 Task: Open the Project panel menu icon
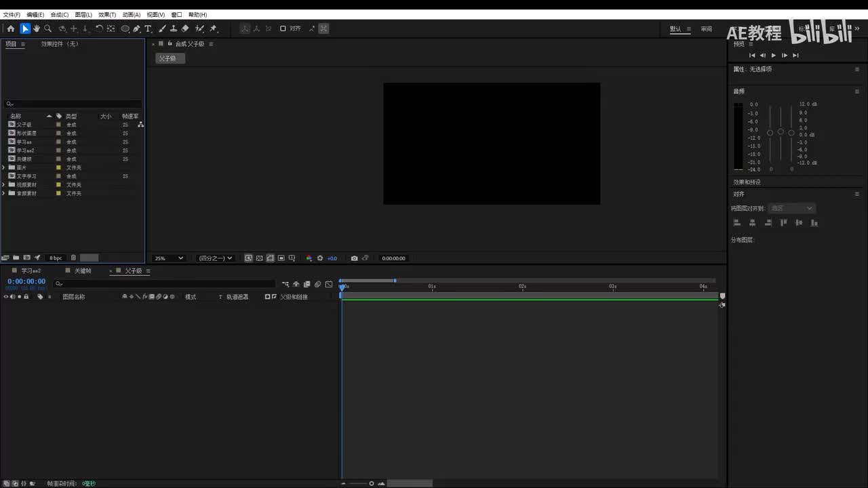tap(23, 44)
